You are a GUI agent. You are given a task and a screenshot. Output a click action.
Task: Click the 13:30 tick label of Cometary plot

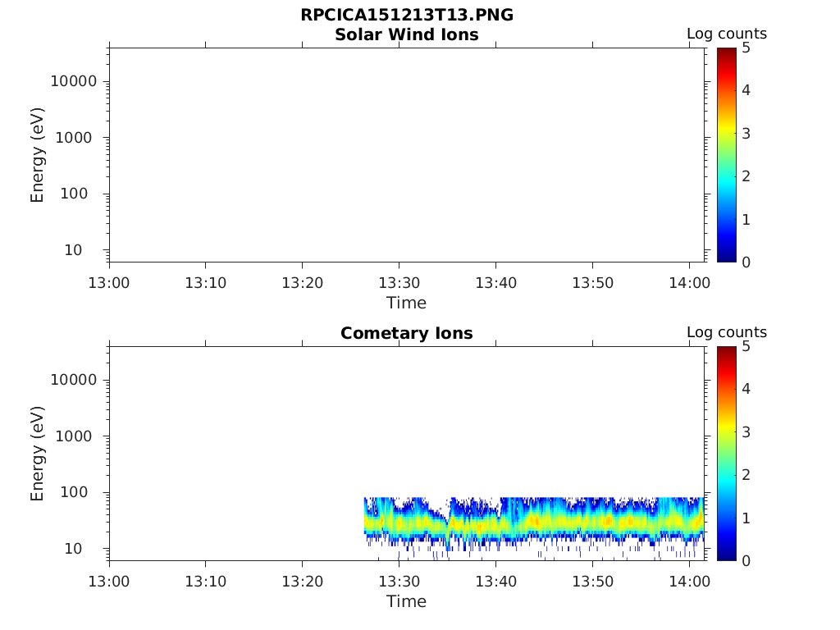point(399,582)
